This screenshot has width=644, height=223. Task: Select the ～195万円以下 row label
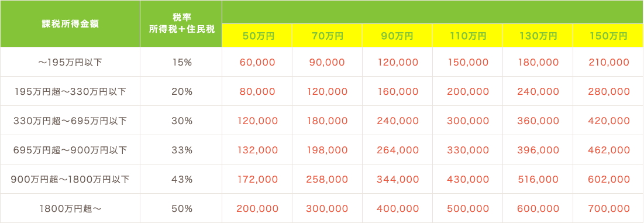click(70, 62)
